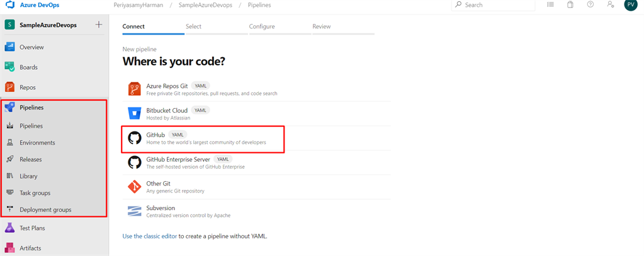644x256 pixels.
Task: Click the SampleAzureDevops project avatar
Action: tap(10, 25)
